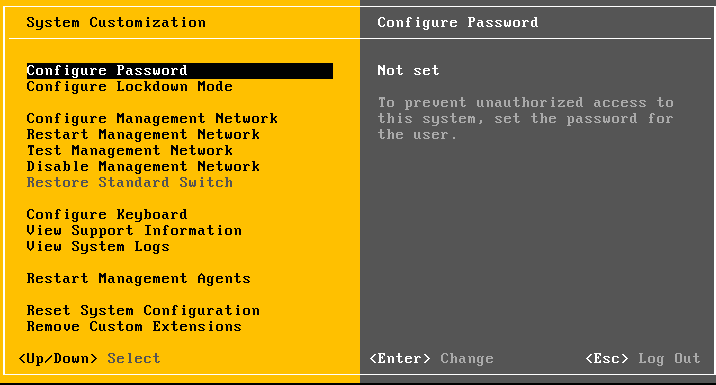Open Configure Keyboard settings
This screenshot has height=385, width=716.
point(107,215)
